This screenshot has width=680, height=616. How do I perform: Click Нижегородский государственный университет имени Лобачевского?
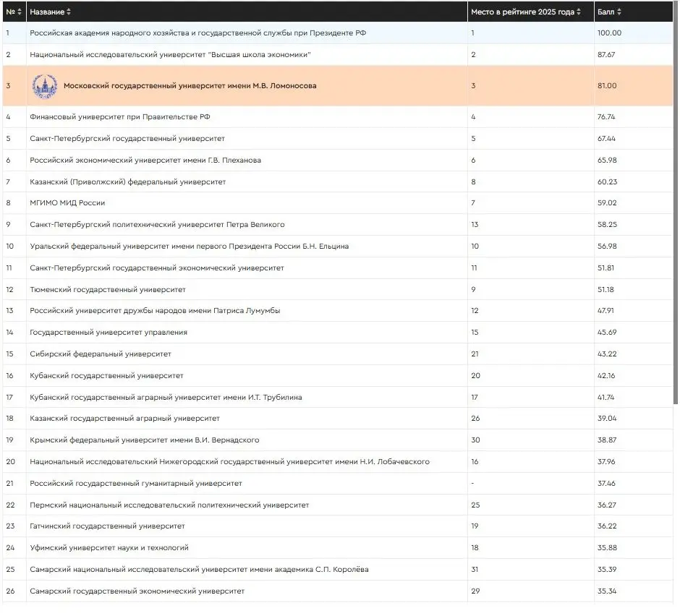click(229, 462)
